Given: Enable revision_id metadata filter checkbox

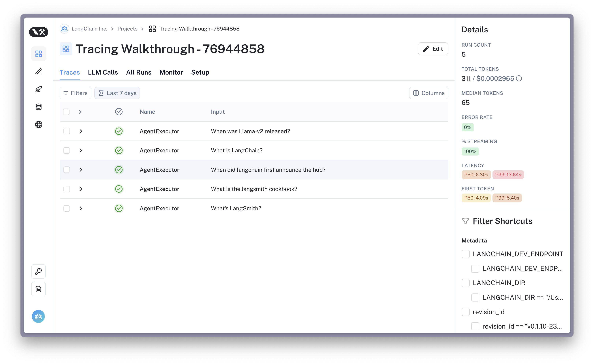Looking at the screenshot, I should tap(465, 312).
